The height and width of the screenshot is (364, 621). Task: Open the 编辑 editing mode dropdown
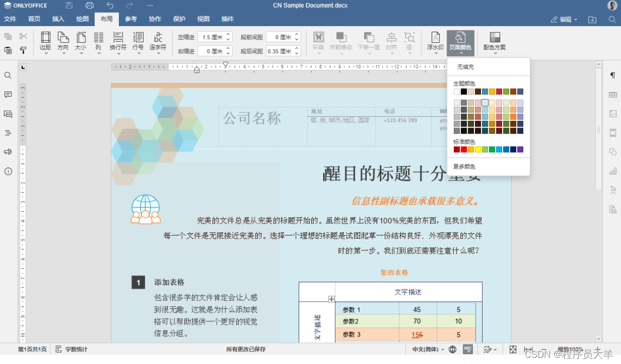(564, 20)
